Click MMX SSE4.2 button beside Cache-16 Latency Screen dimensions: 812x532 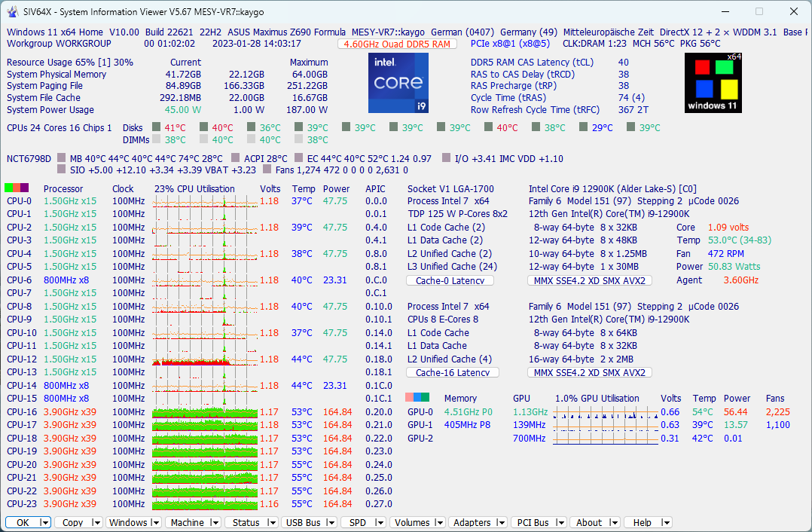(x=589, y=372)
